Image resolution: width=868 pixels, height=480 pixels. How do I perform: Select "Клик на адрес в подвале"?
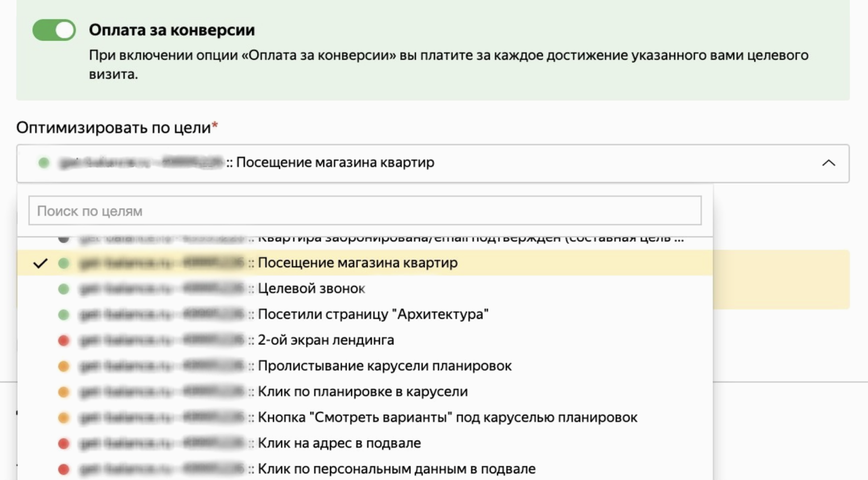click(x=339, y=443)
